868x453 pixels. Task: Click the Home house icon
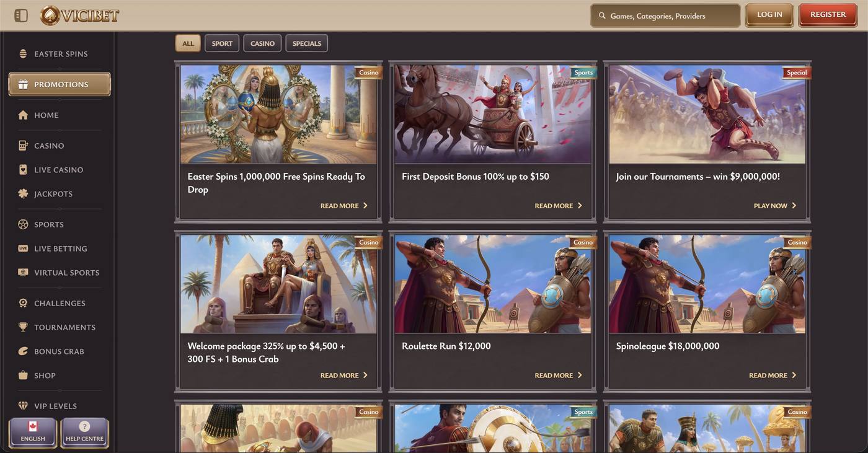coord(23,115)
